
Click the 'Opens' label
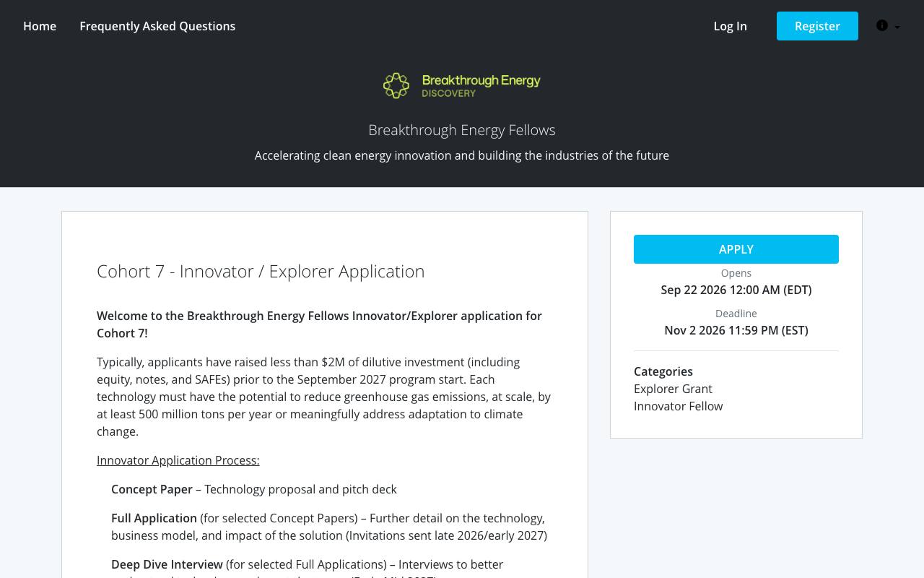[736, 273]
